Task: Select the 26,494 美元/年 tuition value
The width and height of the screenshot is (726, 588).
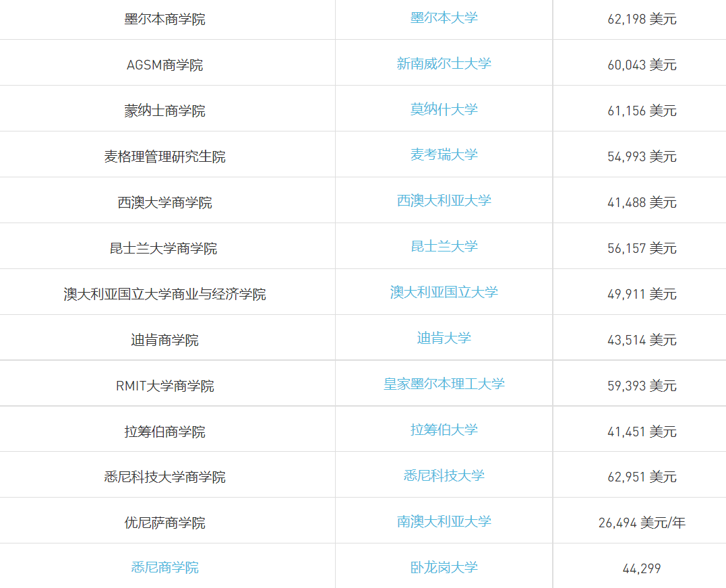Action: click(641, 523)
